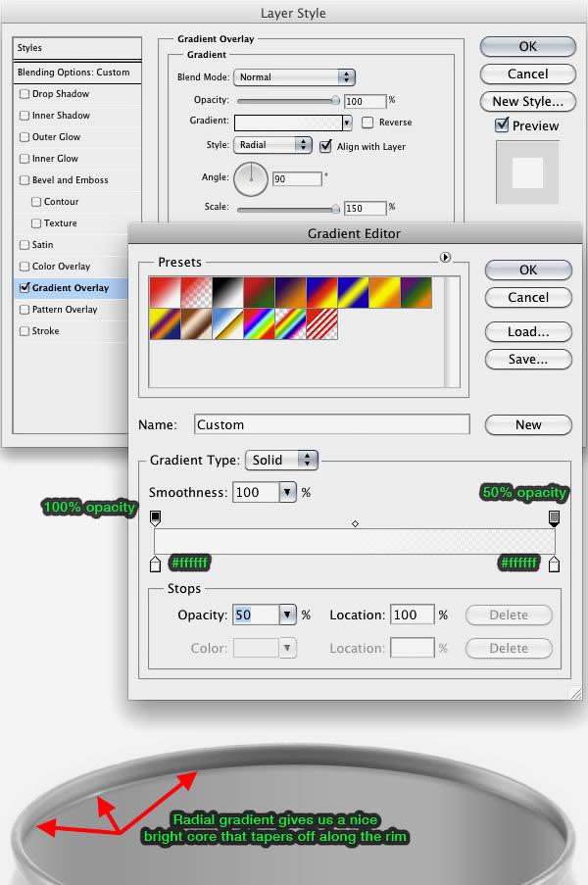
Task: Uncheck the Gradient Overlay checkbox
Action: click(x=24, y=288)
